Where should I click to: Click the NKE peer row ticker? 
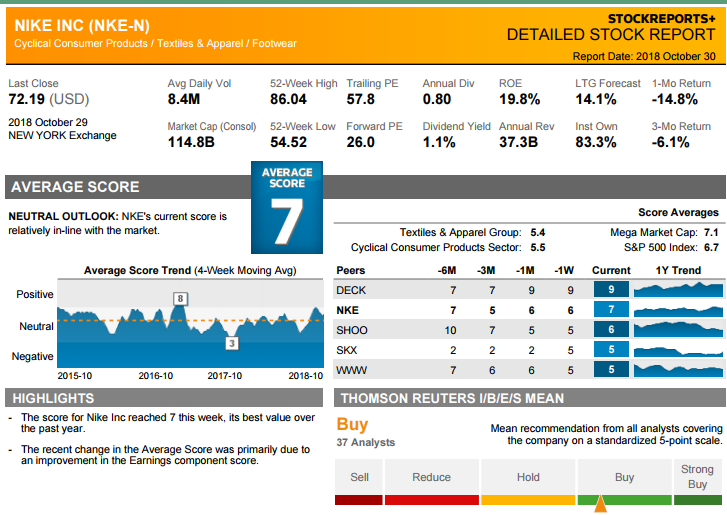click(x=347, y=311)
